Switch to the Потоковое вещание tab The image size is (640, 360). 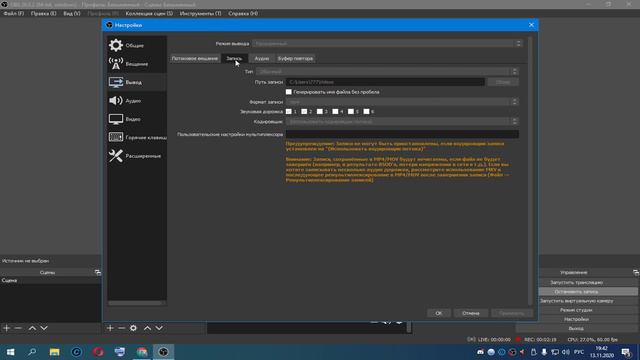click(195, 58)
